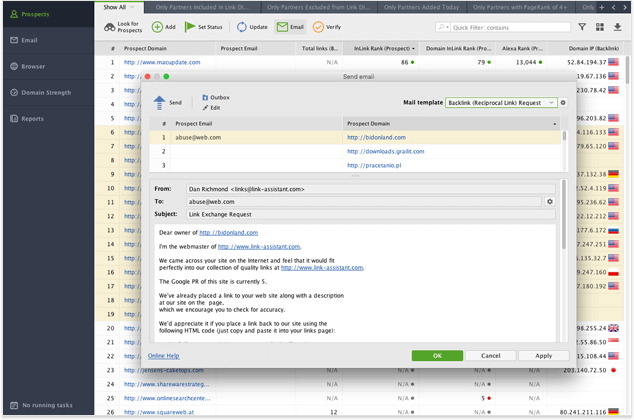634x420 pixels.
Task: Open the Reports section in sidebar
Action: coord(33,118)
